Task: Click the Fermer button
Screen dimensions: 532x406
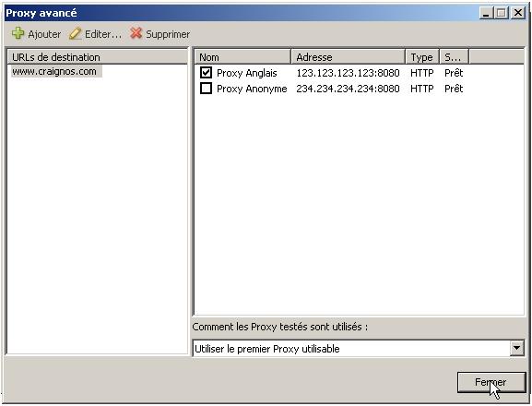Action: (491, 382)
